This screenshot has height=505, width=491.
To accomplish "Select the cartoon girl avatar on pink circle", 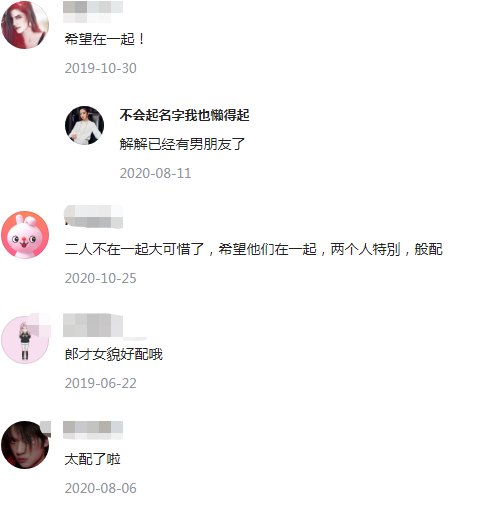I will [x=25, y=340].
